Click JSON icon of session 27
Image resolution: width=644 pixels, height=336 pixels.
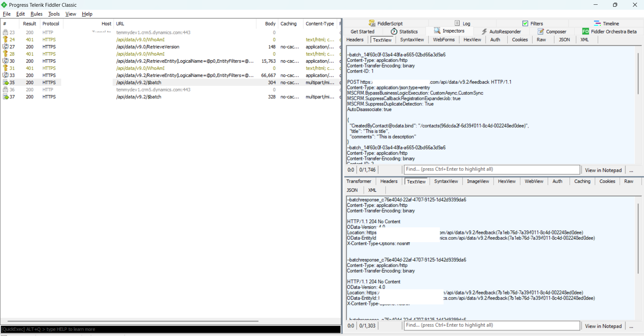pyautogui.click(x=5, y=46)
